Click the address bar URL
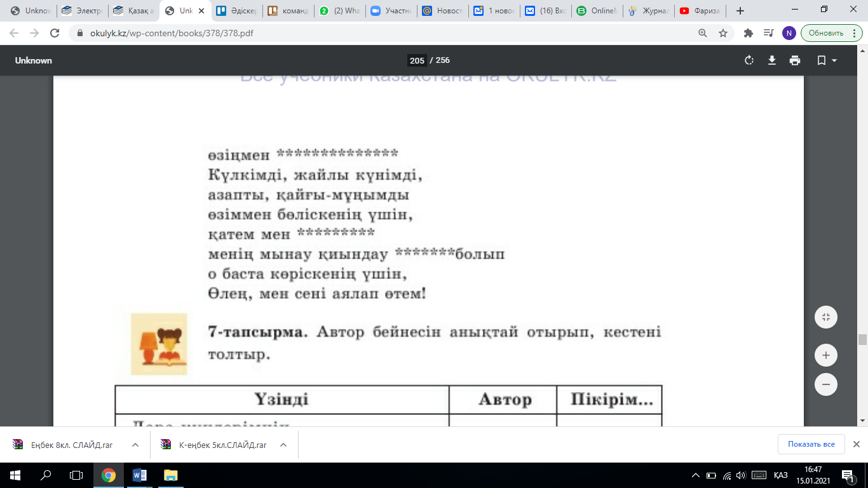The height and width of the screenshot is (488, 868). click(172, 33)
